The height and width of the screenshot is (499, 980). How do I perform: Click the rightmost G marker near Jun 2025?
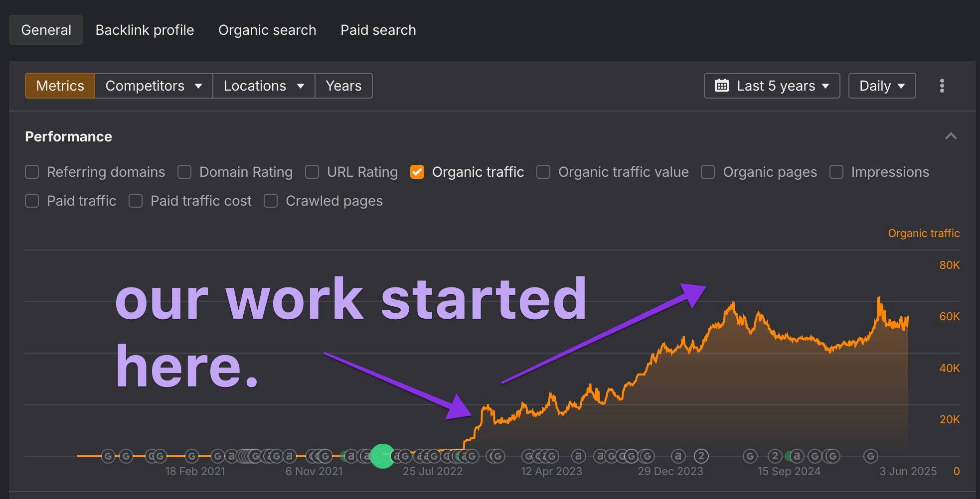(x=870, y=456)
